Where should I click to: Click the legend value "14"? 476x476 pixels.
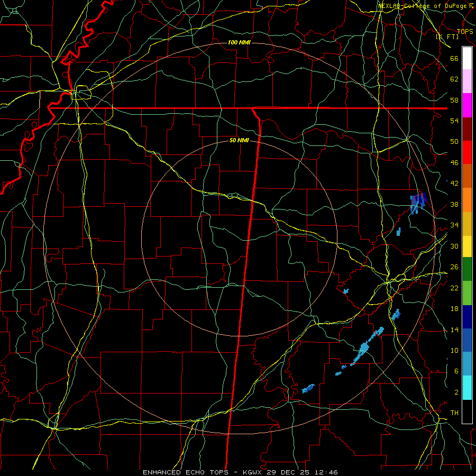tap(454, 329)
